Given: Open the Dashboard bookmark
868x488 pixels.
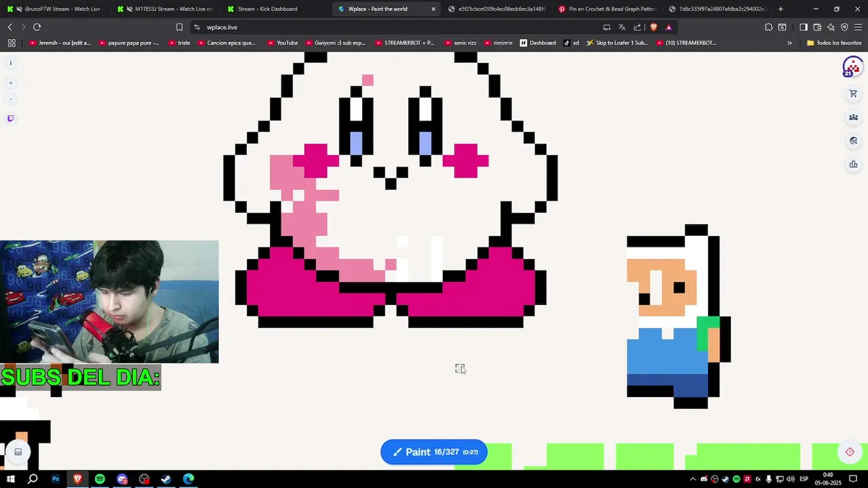Looking at the screenshot, I should point(538,43).
